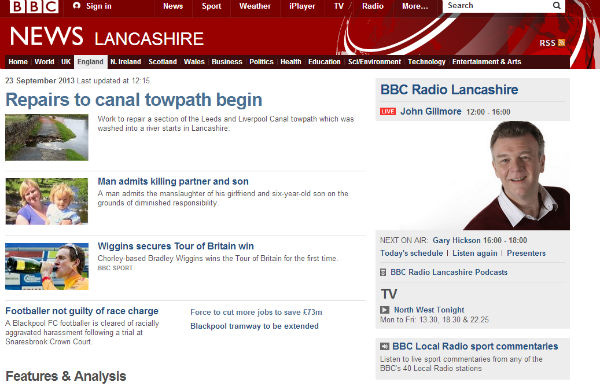Open the Sign in link
600x386 pixels.
tap(99, 6)
